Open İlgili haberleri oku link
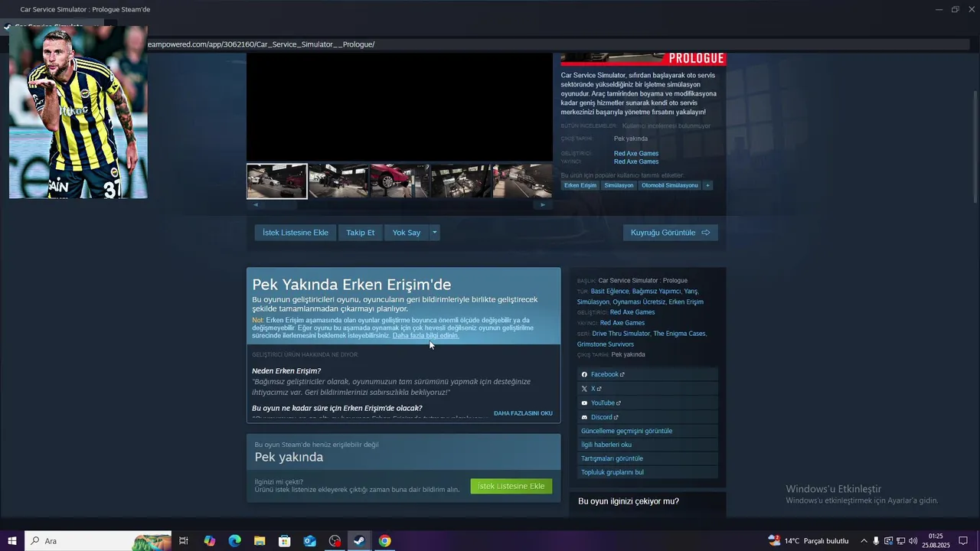Image resolution: width=980 pixels, height=551 pixels. click(x=648, y=445)
